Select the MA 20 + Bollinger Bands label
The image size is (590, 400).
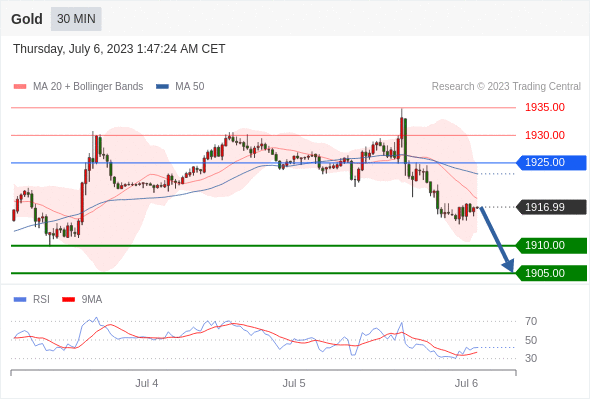point(88,87)
